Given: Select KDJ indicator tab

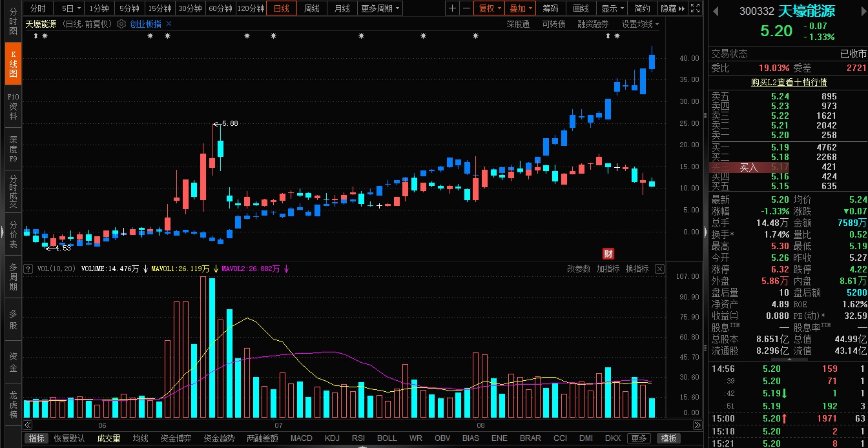Looking at the screenshot, I should [x=332, y=438].
